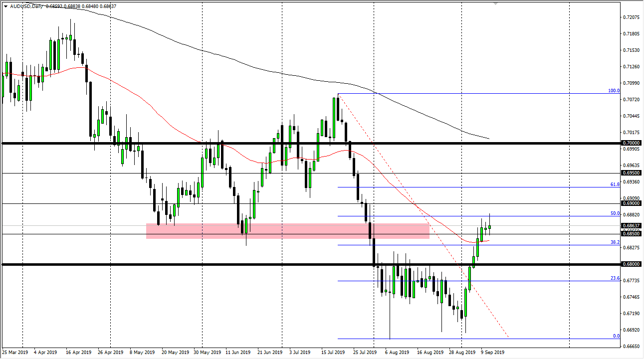Select the Fibonacci 61.8 level label
644x359 pixels.
615,184
